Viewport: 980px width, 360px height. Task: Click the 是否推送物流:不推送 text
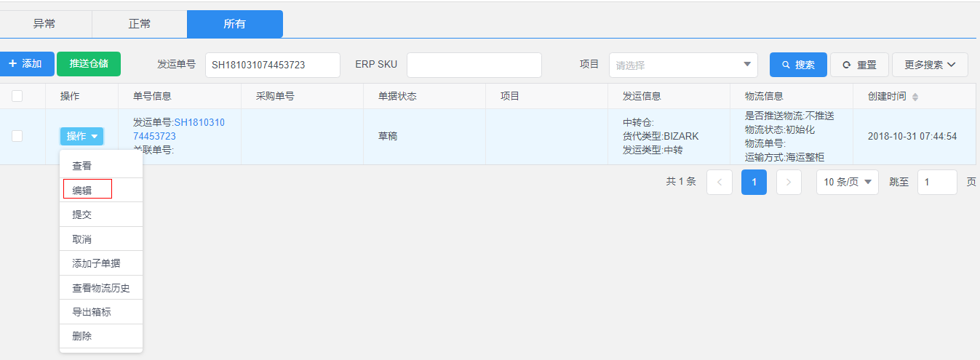789,116
